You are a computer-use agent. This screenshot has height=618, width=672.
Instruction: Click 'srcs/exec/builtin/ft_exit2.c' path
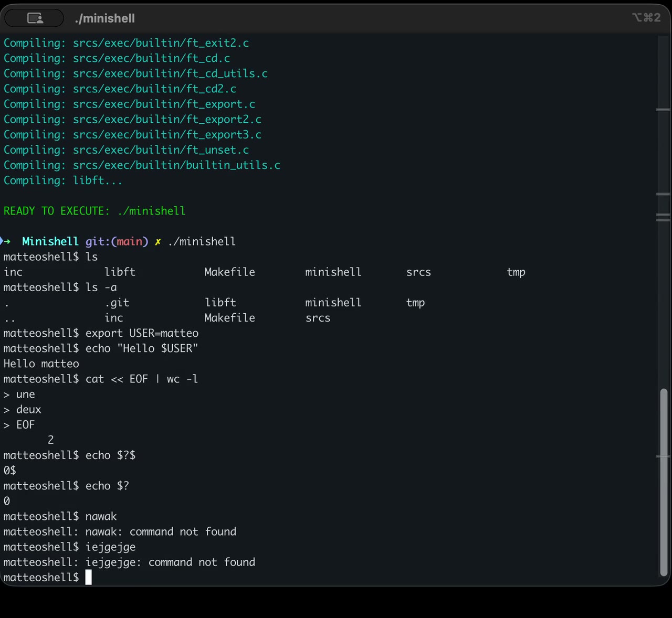coord(161,43)
